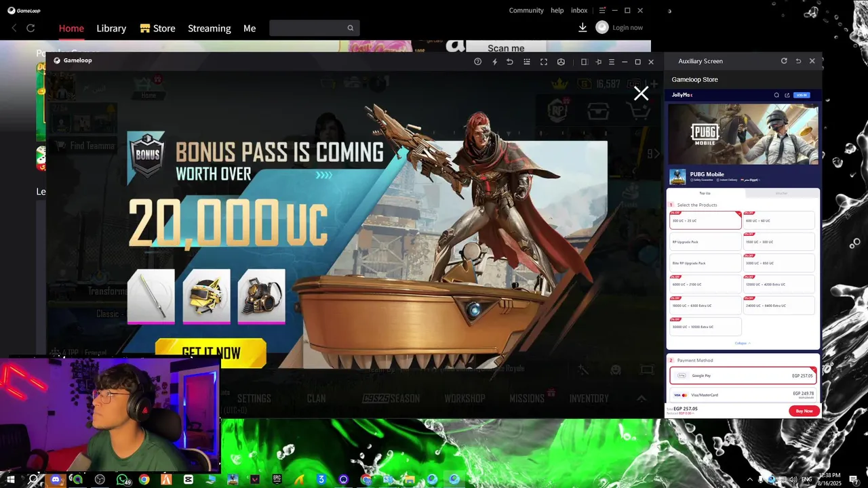Select the 24000 UC + 8400 Extra UC product
This screenshot has width=868, height=488.
(779, 306)
